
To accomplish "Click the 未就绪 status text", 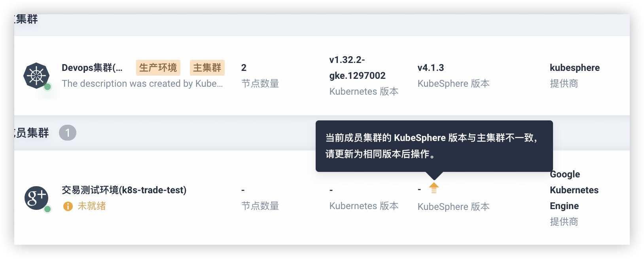I will click(92, 206).
